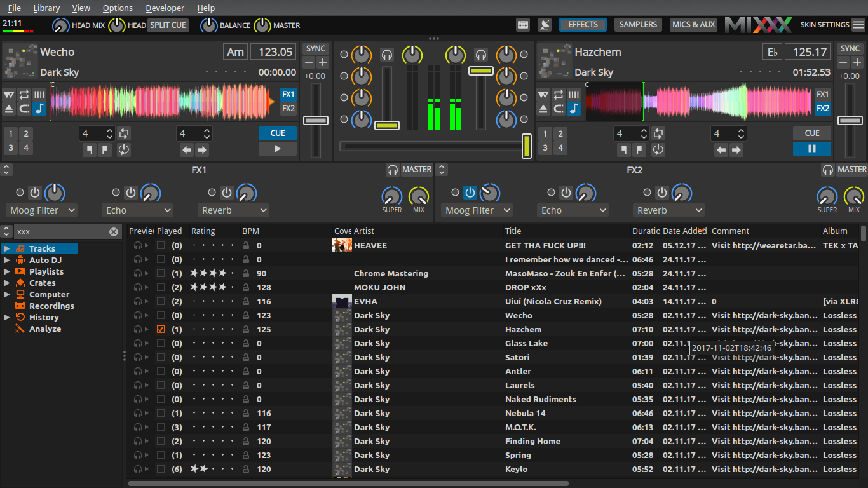Set loop-out marker on the Wecho deck
Image resolution: width=868 pixels, height=488 pixels.
tap(105, 150)
